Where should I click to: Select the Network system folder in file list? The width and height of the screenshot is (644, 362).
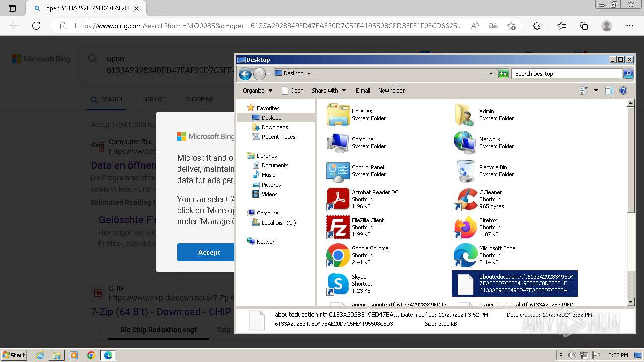(x=465, y=143)
